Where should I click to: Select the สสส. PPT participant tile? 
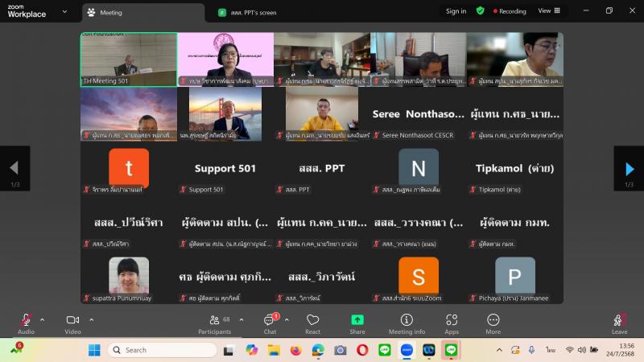click(322, 168)
